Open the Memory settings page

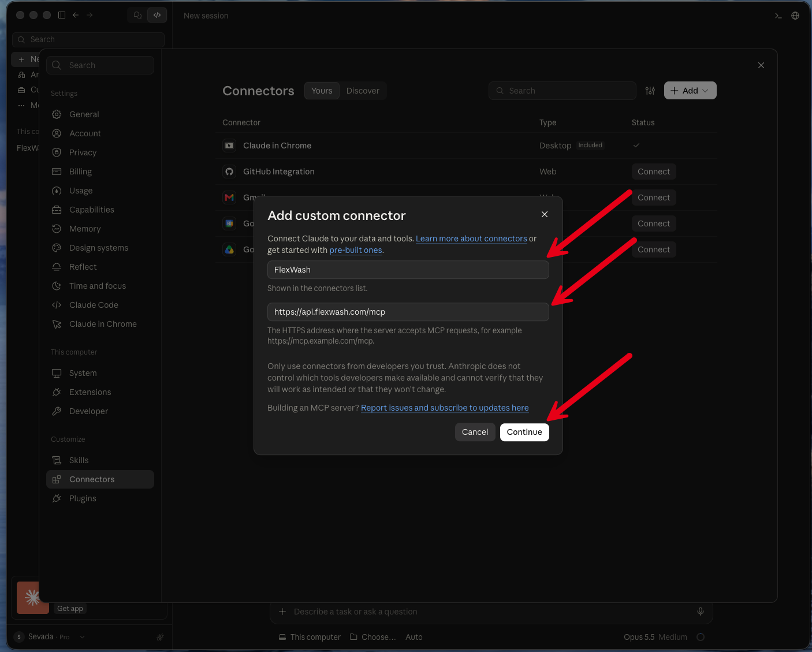click(x=100, y=229)
